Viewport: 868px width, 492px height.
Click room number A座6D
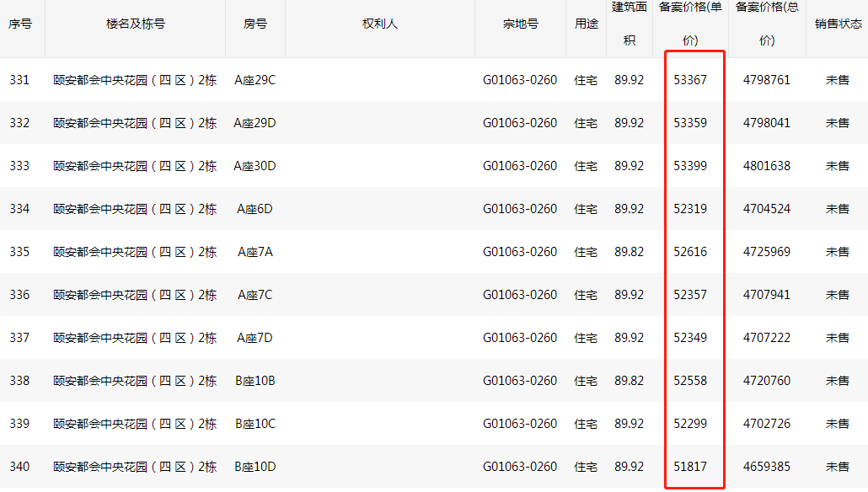[255, 209]
